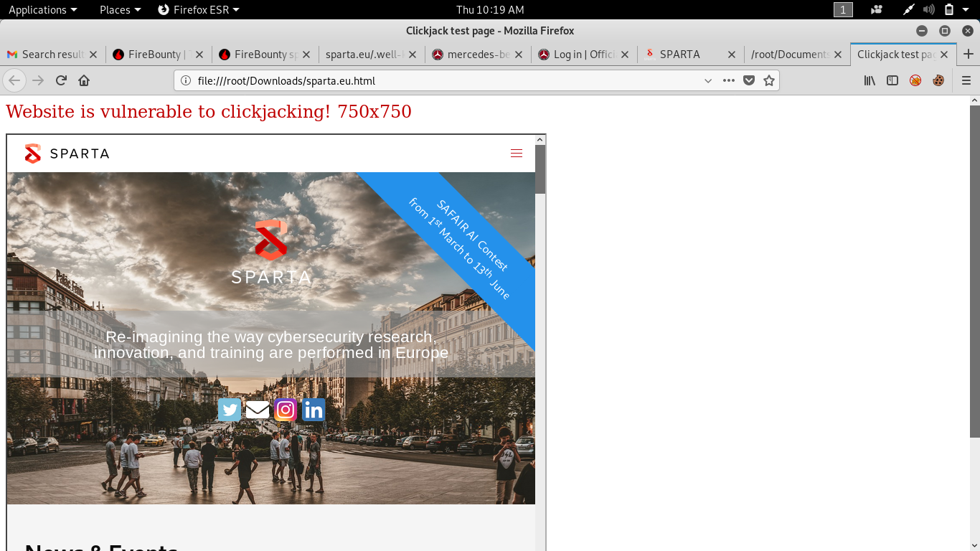Go to the Firefox home page
Image resolution: width=980 pixels, height=551 pixels.
(84, 80)
